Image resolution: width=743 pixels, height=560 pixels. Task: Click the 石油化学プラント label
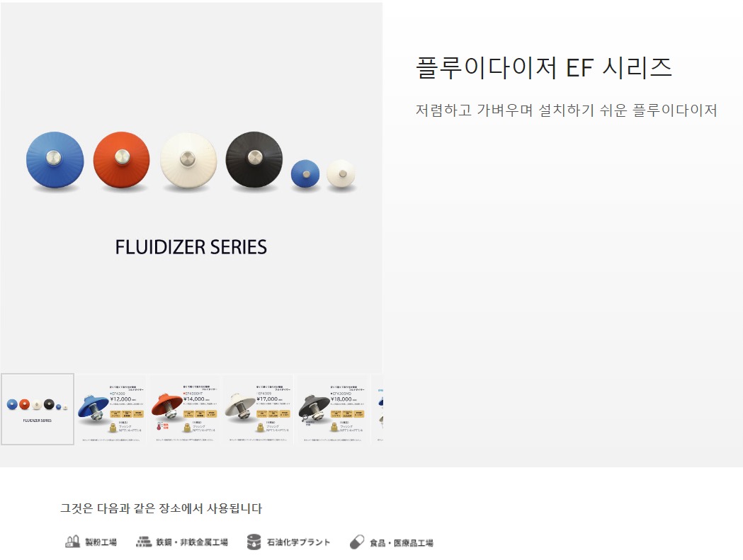[x=298, y=542]
